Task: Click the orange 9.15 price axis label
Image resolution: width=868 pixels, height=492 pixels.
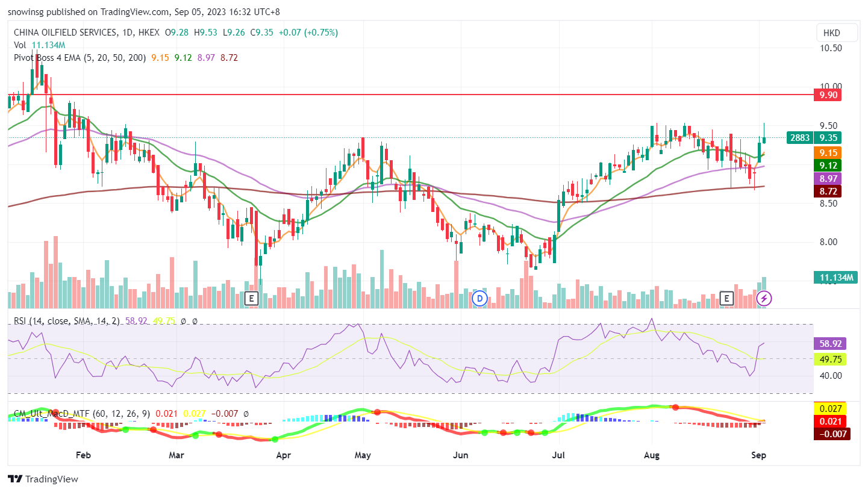Action: (x=827, y=152)
